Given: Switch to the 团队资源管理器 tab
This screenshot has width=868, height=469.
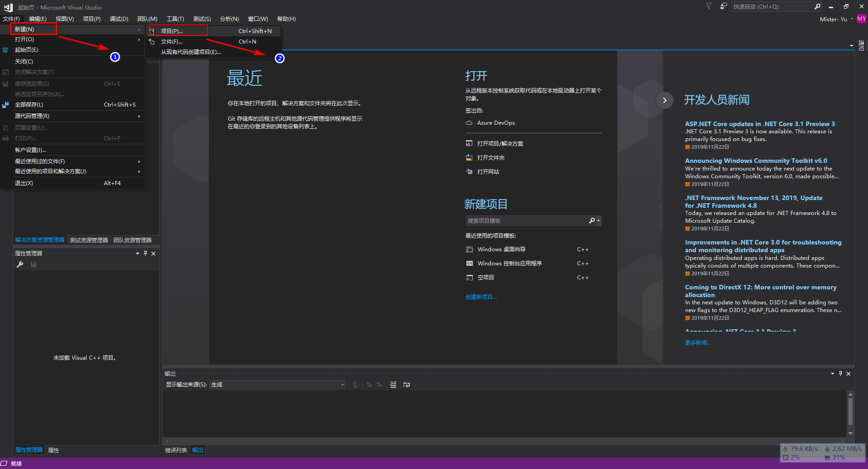Looking at the screenshot, I should coord(132,240).
